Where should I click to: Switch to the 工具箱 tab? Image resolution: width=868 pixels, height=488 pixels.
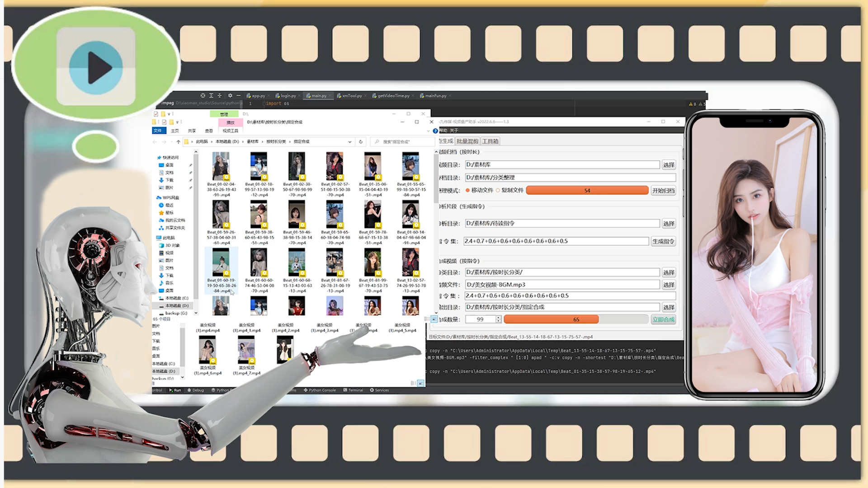pyautogui.click(x=490, y=141)
